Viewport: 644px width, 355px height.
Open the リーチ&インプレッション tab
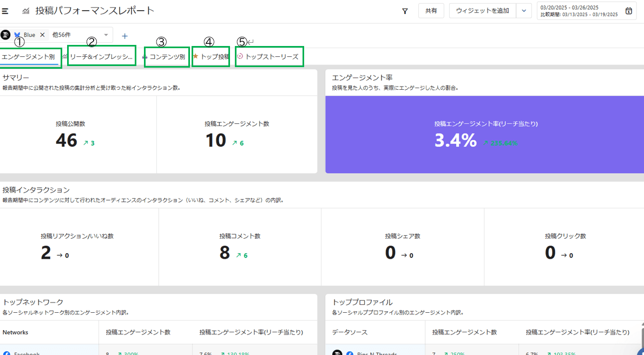click(101, 56)
